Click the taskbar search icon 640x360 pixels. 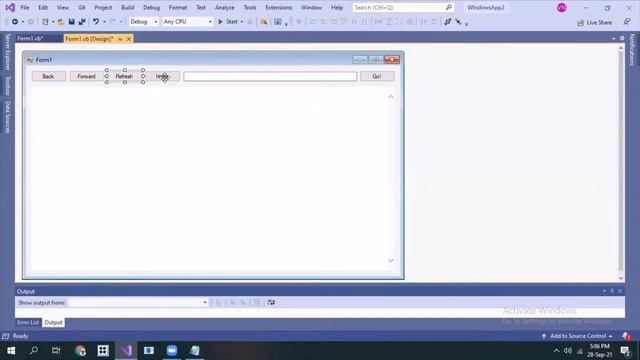click(34, 351)
